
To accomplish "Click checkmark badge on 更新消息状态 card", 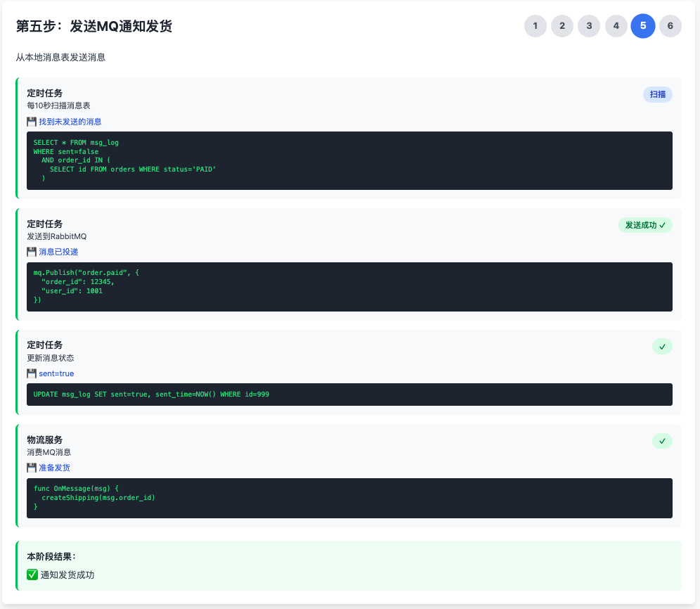I will pos(662,347).
